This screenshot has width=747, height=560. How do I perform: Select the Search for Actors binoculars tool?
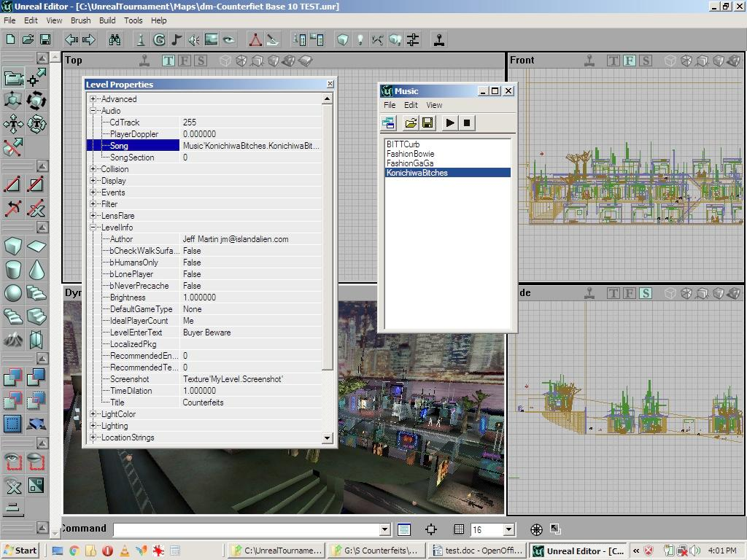(115, 39)
